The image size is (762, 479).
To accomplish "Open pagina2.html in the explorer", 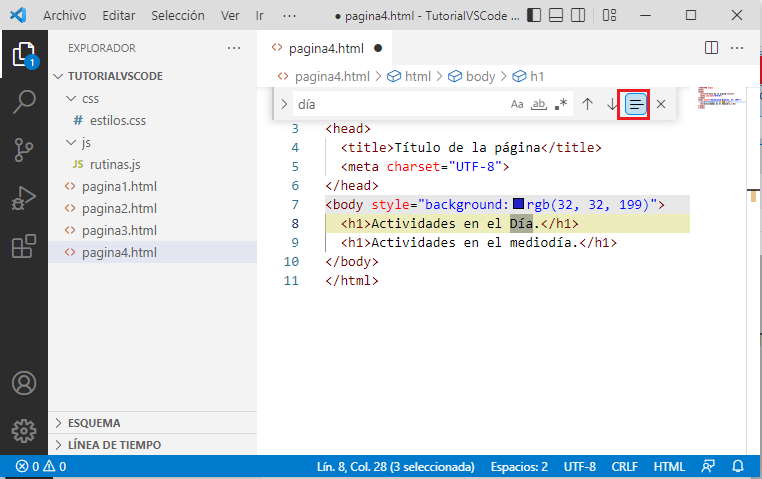I will [120, 208].
